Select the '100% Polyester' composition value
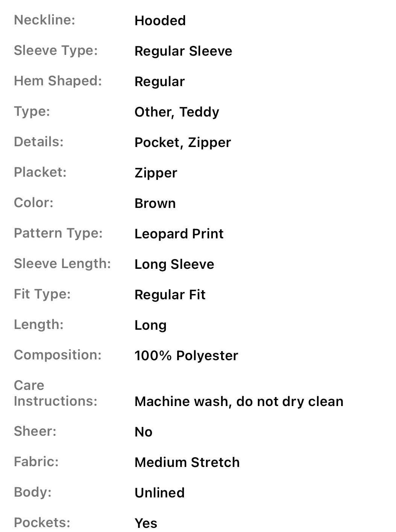The height and width of the screenshot is (532, 396). point(186,356)
